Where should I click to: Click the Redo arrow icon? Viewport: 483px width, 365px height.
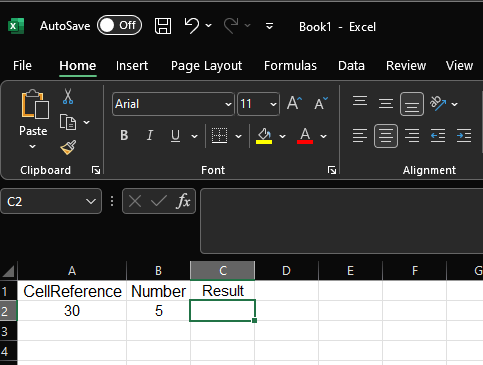click(231, 26)
